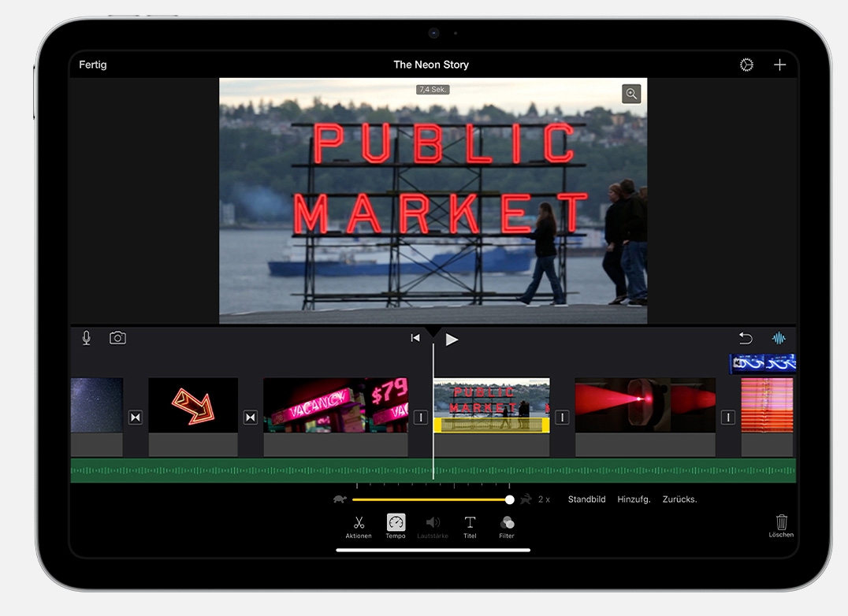This screenshot has width=848, height=616.
Task: Open the Titel text tool
Action: tap(470, 527)
